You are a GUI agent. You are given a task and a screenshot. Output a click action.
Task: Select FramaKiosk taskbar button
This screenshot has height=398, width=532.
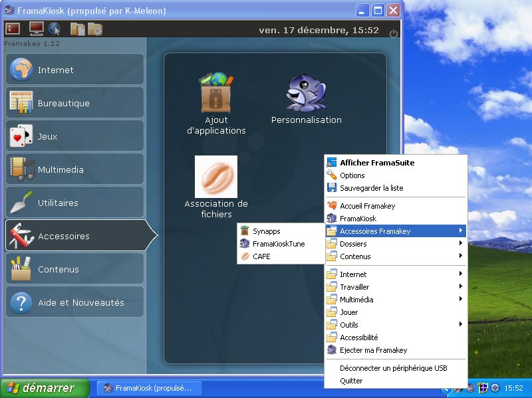click(149, 388)
